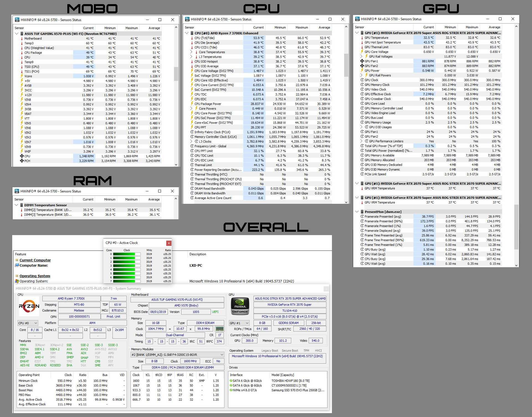This screenshot has height=417, width=532.
Task: Expand the Core Powers row
Action: [x=191, y=109]
